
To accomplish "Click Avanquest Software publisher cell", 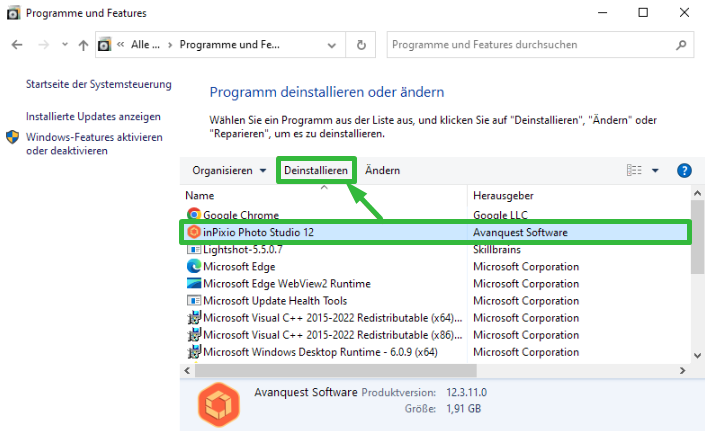I will 520,232.
